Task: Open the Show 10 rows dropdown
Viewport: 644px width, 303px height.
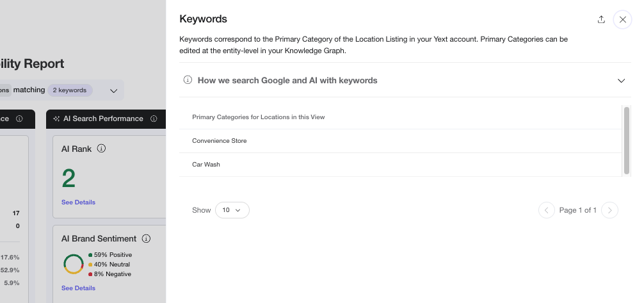Action: click(232, 210)
